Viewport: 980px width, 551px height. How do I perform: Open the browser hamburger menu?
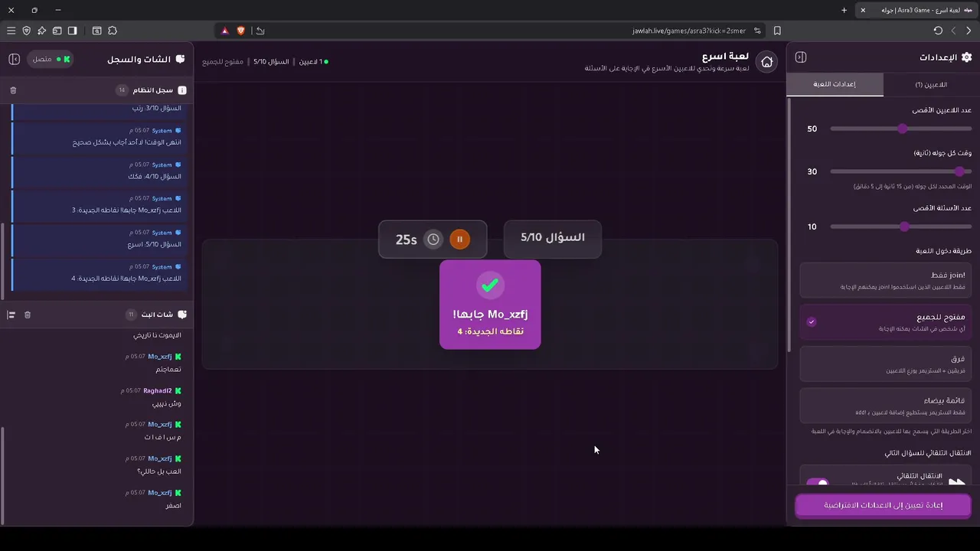[x=11, y=31]
